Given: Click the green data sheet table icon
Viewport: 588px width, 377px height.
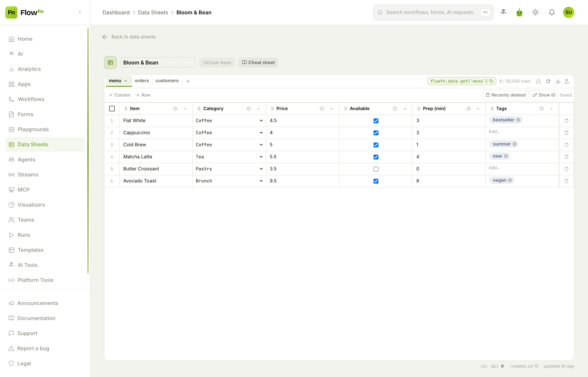Looking at the screenshot, I should click(110, 63).
